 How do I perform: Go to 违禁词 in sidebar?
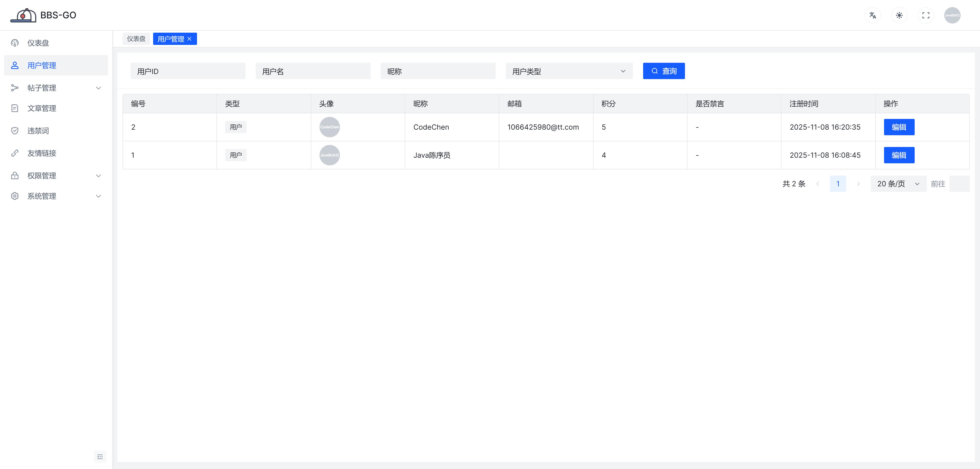point(38,131)
